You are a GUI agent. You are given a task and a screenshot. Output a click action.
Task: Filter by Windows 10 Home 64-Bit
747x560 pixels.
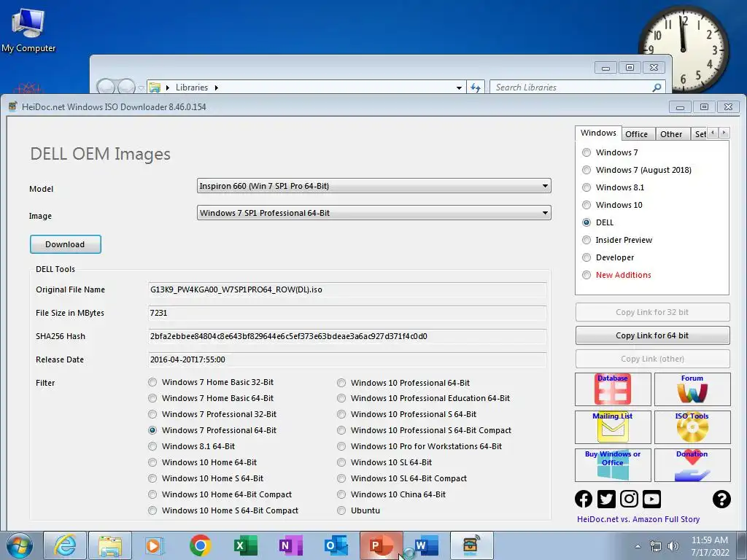152,462
